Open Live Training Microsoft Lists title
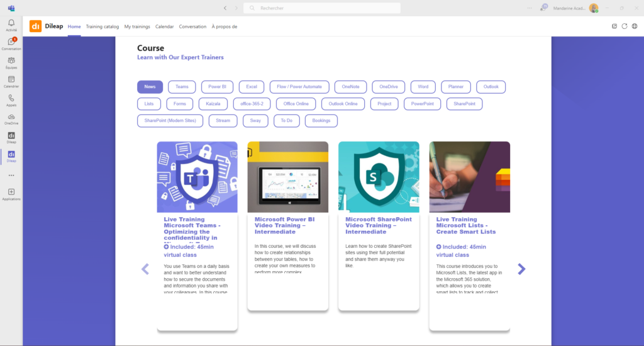 click(x=466, y=226)
